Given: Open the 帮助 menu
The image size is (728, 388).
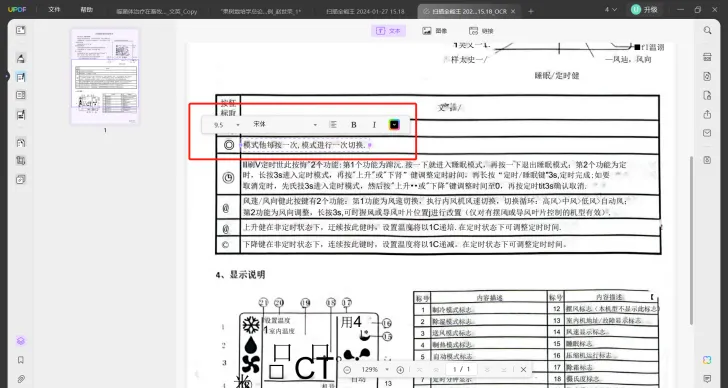Looking at the screenshot, I should pos(86,10).
